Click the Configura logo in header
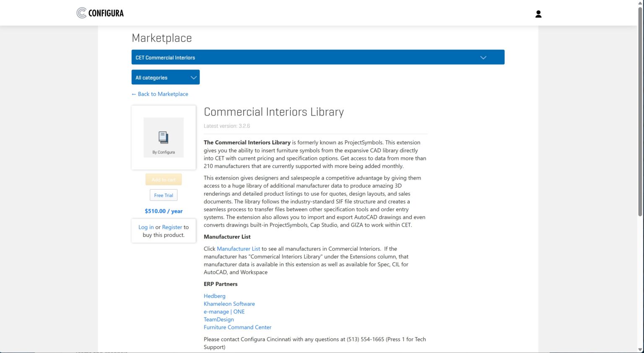Image resolution: width=644 pixels, height=353 pixels. (100, 13)
